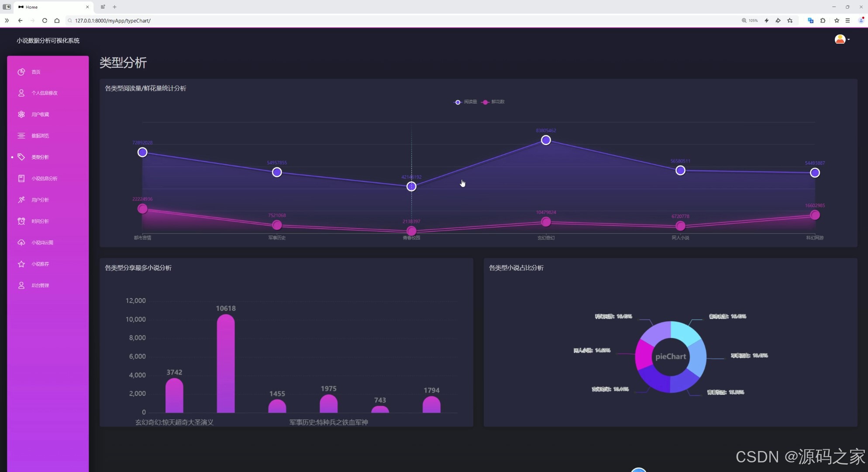The height and width of the screenshot is (472, 868).
Task: Toggle 鲜花数 series in chart legend
Action: [x=493, y=102]
